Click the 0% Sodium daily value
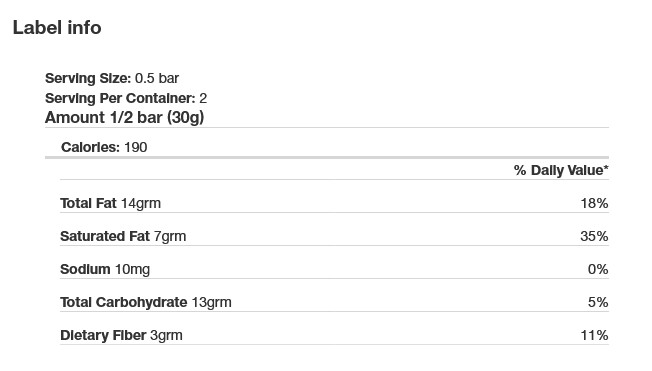The image size is (652, 371). (x=598, y=269)
